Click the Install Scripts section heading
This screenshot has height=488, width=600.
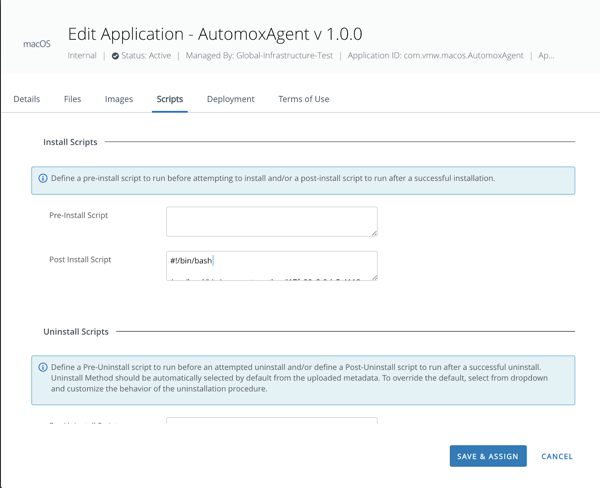click(70, 142)
